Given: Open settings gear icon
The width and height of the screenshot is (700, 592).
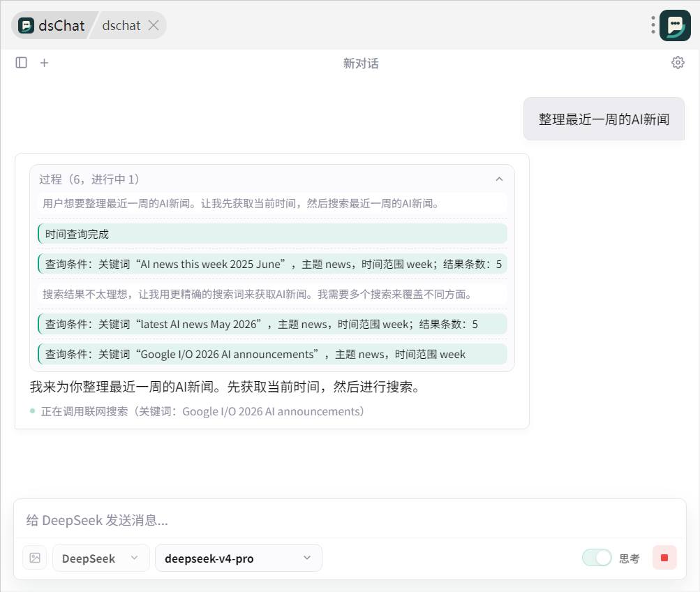Looking at the screenshot, I should point(678,63).
